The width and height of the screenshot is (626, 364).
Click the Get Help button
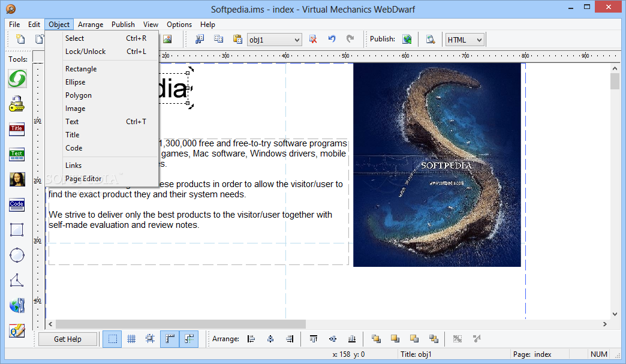[68, 339]
